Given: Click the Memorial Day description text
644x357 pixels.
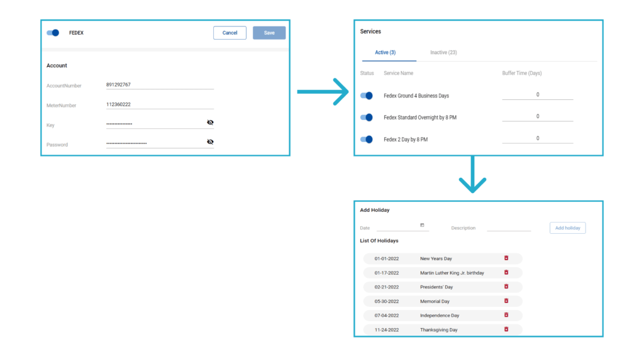Looking at the screenshot, I should click(435, 301).
